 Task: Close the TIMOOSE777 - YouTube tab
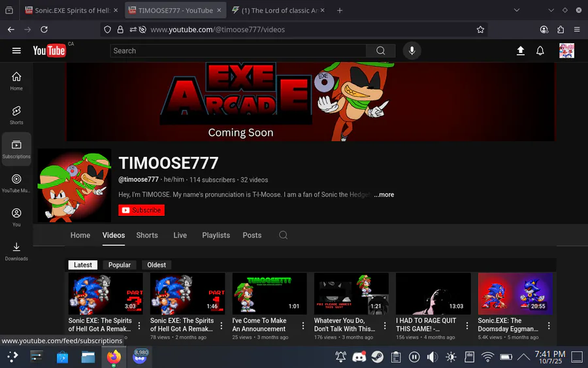(219, 10)
